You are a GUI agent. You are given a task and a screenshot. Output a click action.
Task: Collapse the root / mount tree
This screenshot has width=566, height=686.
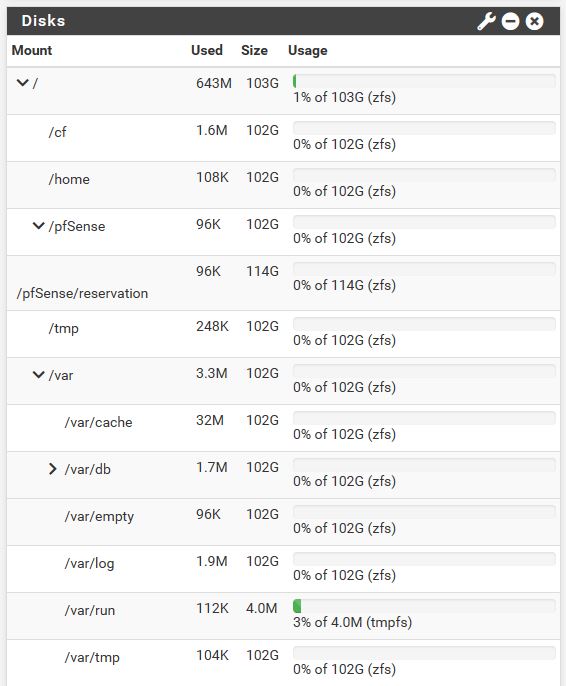(x=22, y=82)
